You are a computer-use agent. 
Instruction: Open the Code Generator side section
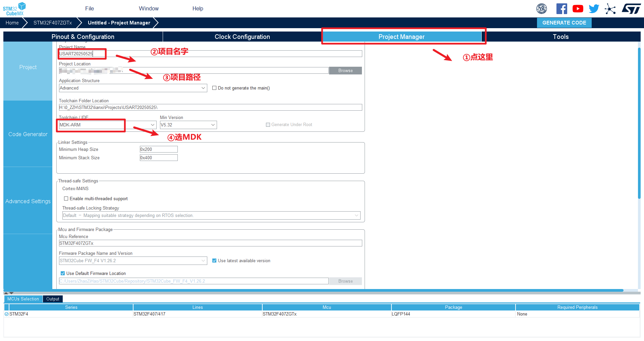(x=28, y=134)
